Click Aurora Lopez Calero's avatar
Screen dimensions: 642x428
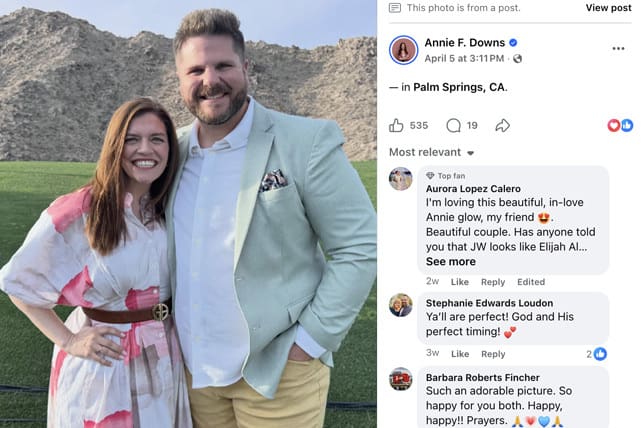coord(400,179)
